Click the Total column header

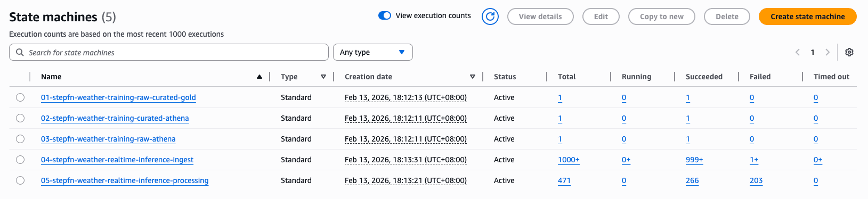point(566,77)
